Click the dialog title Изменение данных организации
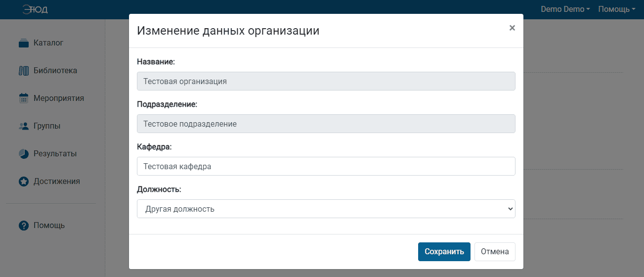Image resolution: width=644 pixels, height=277 pixels. (x=228, y=31)
